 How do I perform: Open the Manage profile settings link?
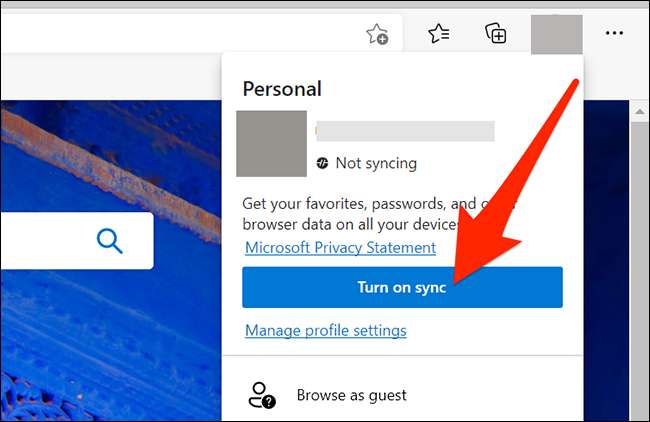point(325,330)
